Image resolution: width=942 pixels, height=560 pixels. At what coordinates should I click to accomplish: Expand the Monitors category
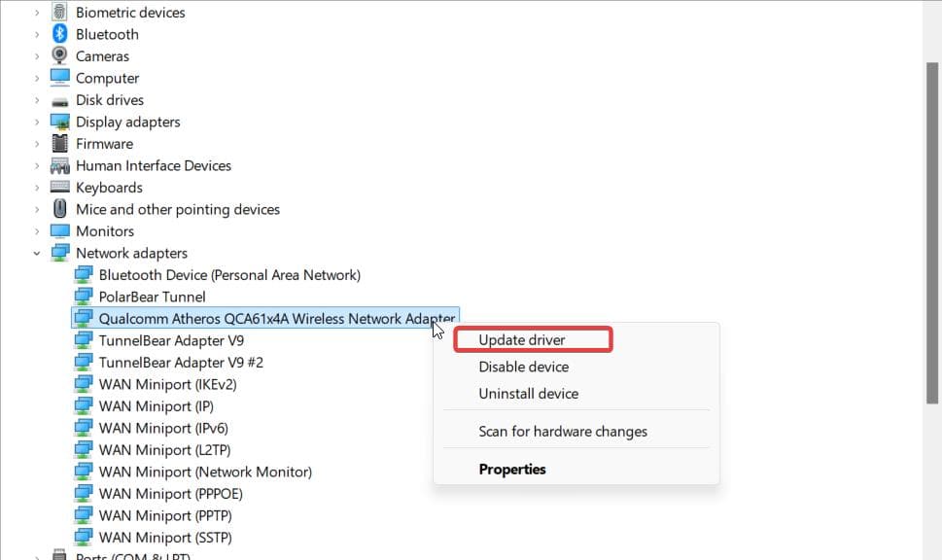(x=37, y=231)
